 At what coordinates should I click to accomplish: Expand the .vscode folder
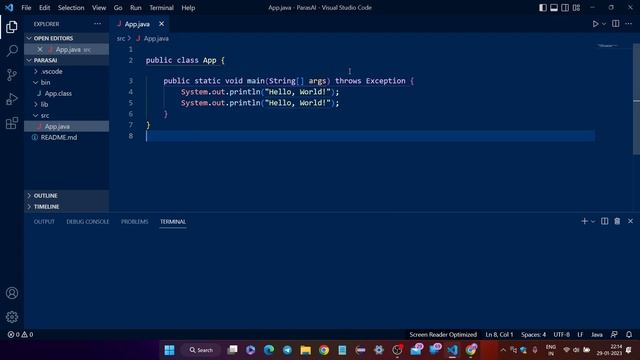[x=67, y=71]
